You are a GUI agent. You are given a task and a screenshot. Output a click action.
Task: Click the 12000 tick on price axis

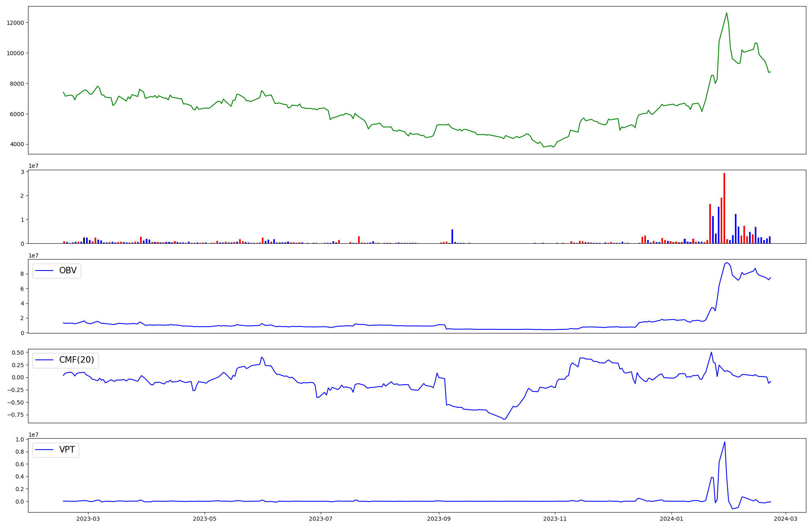click(15, 23)
